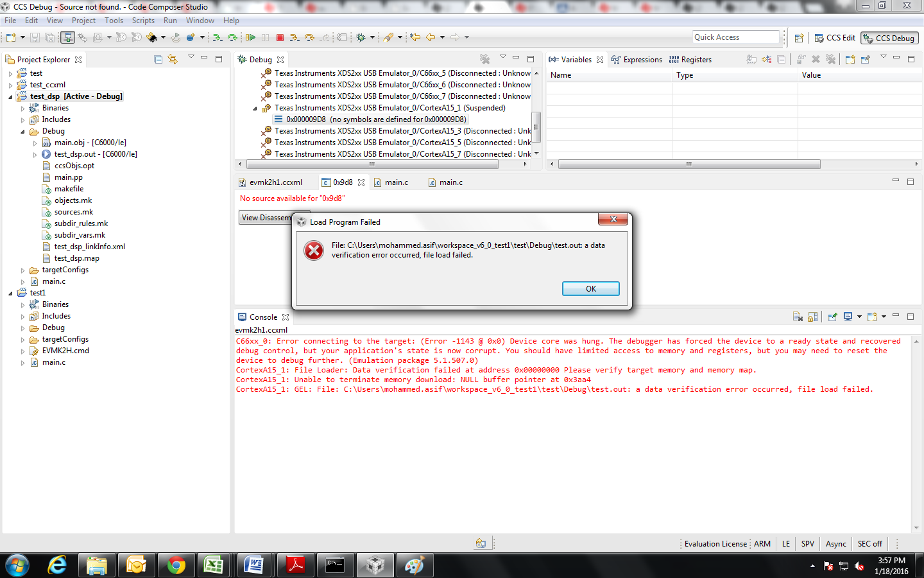Click OK in Load Program Failed dialog
924x578 pixels.
591,289
